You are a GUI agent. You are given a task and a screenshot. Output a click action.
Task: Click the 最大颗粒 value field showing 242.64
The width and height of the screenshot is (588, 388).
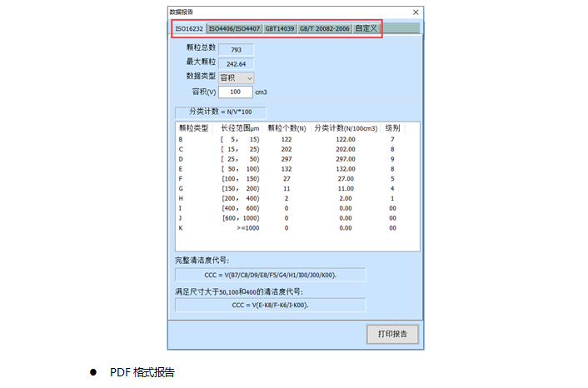[236, 63]
